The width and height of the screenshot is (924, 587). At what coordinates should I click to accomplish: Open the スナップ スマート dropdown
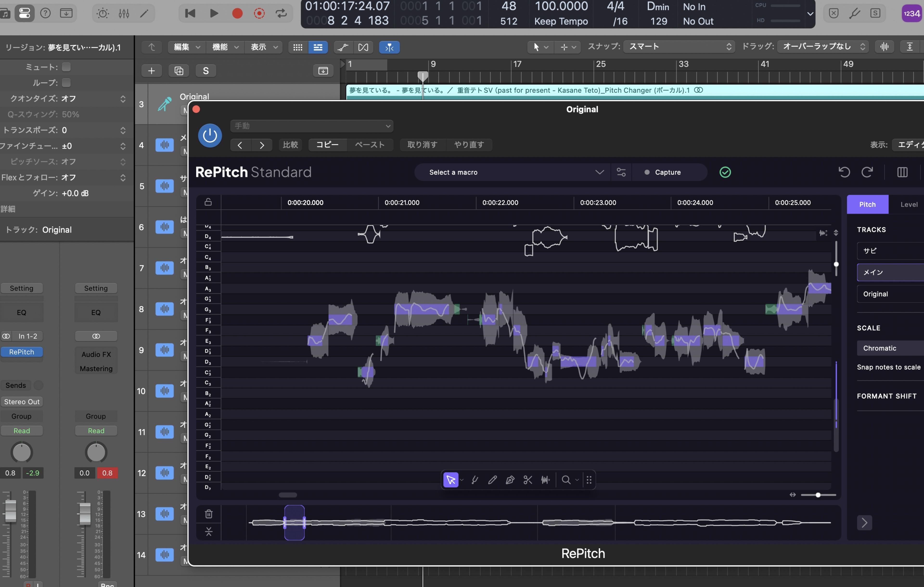[679, 46]
